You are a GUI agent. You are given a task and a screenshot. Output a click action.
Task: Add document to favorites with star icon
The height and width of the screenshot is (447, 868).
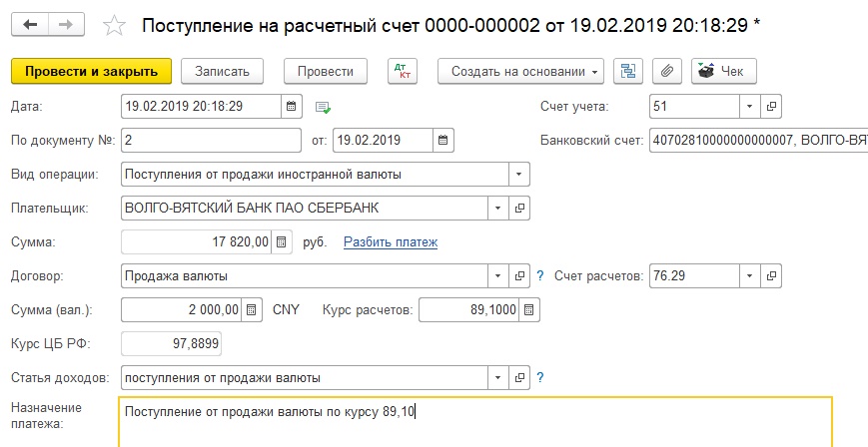(x=115, y=25)
